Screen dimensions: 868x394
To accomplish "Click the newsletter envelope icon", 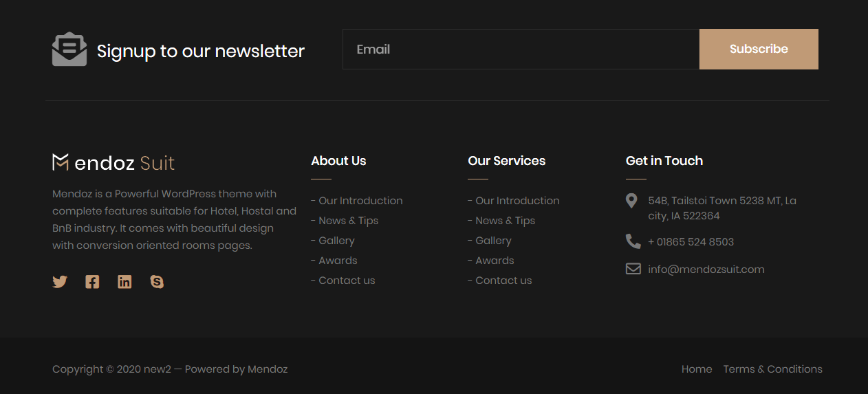I will (x=69, y=50).
